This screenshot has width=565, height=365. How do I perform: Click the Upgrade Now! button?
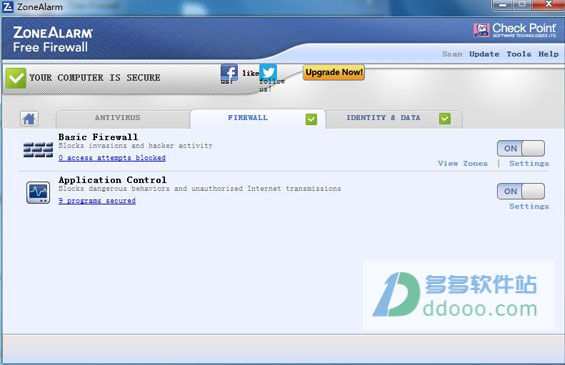point(334,72)
